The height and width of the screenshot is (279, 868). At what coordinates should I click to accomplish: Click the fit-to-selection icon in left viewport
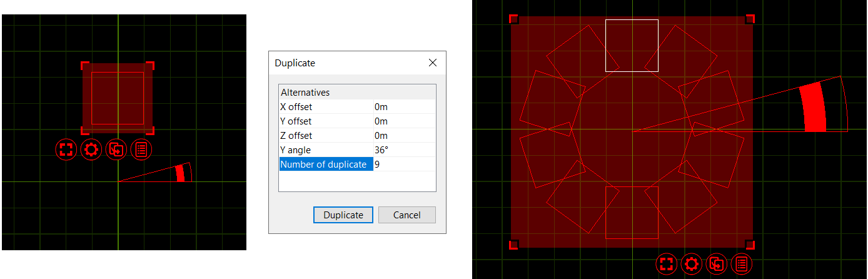(x=66, y=150)
